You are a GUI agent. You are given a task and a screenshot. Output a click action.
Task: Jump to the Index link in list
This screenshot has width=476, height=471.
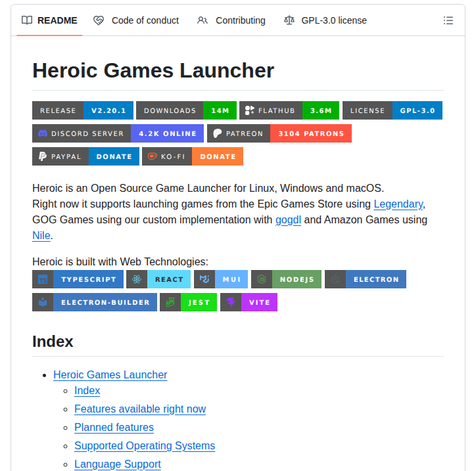87,391
